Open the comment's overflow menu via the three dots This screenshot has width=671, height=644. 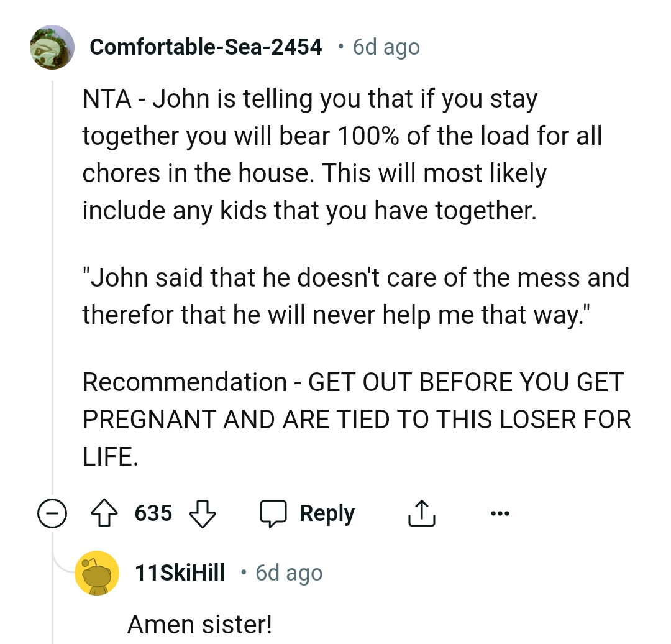click(x=500, y=513)
